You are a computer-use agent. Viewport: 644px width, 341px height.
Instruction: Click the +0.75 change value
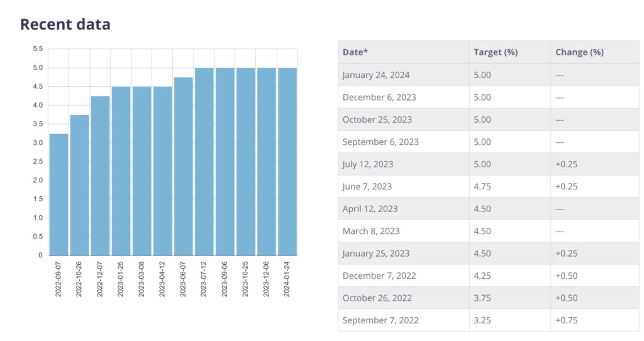tap(566, 320)
